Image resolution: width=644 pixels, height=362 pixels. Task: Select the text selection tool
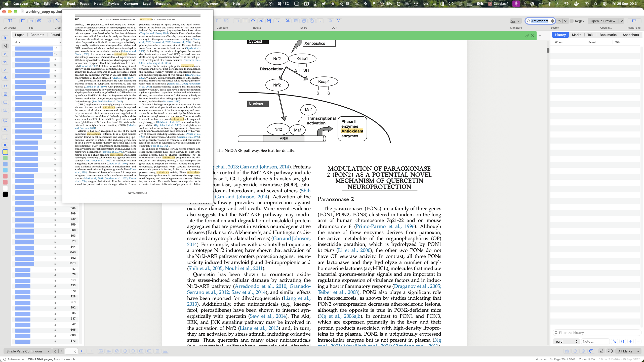click(x=5, y=46)
